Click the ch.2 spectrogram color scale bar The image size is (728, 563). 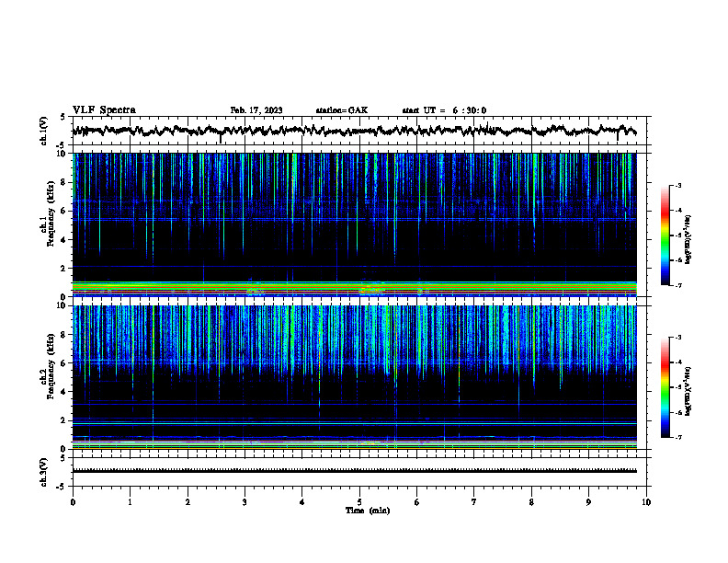[x=665, y=387]
